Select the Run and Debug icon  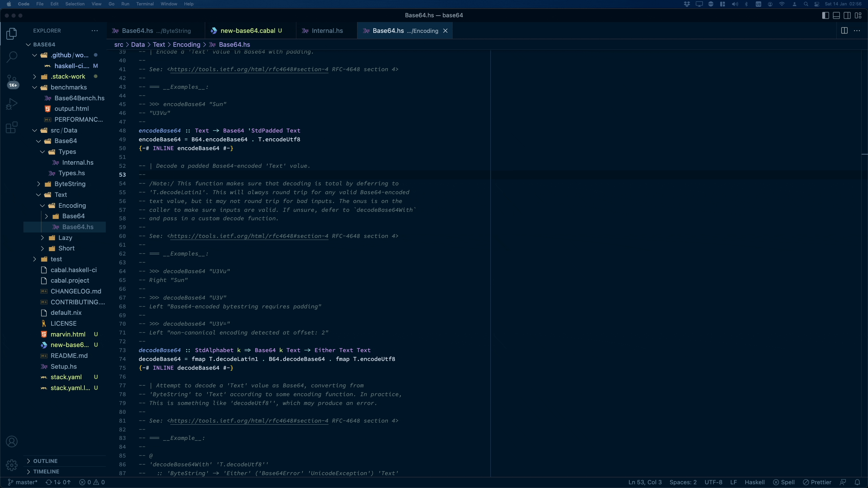point(12,104)
